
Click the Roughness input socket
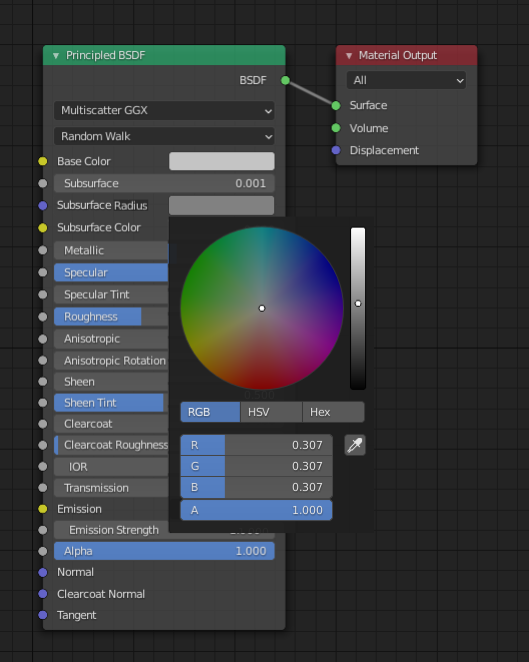tap(43, 317)
